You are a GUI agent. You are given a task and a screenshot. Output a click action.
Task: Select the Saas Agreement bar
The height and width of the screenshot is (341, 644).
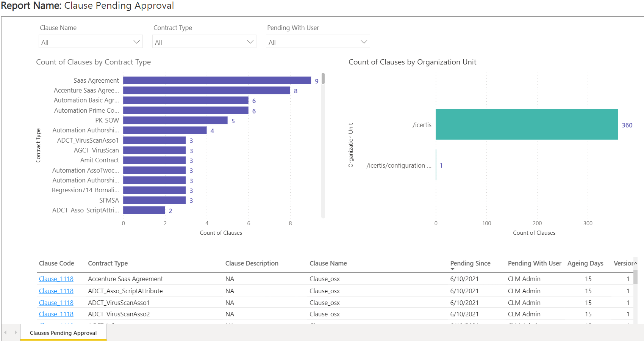coord(217,80)
